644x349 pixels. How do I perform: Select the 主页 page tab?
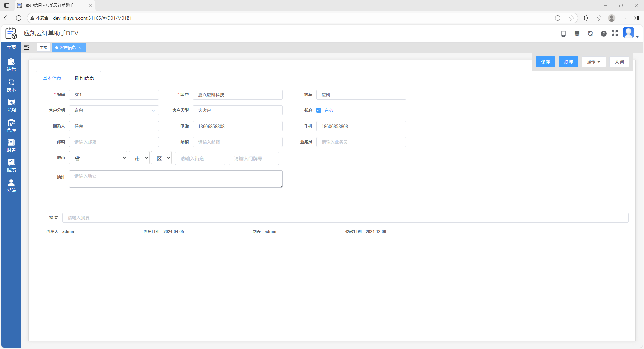44,47
